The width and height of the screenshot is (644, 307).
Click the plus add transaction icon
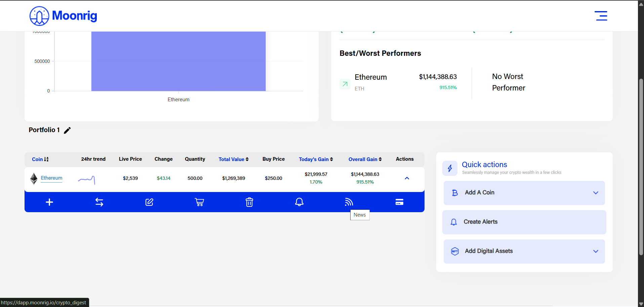(x=49, y=202)
